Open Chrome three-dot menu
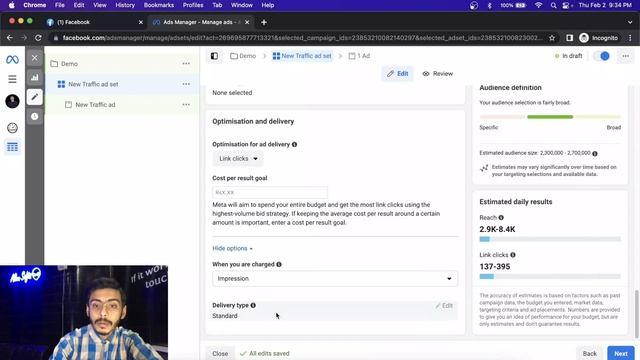640x360 pixels. (630, 38)
